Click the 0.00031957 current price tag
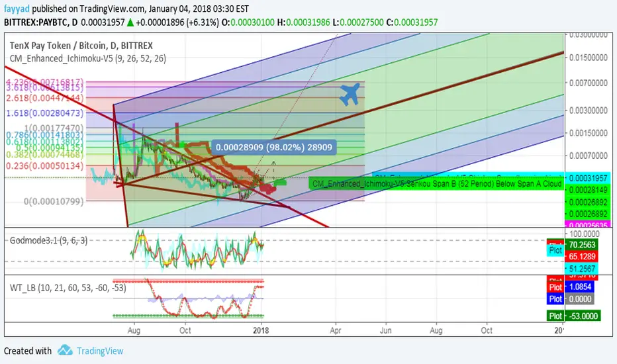Viewport: 617px width, 364px height. [588, 178]
